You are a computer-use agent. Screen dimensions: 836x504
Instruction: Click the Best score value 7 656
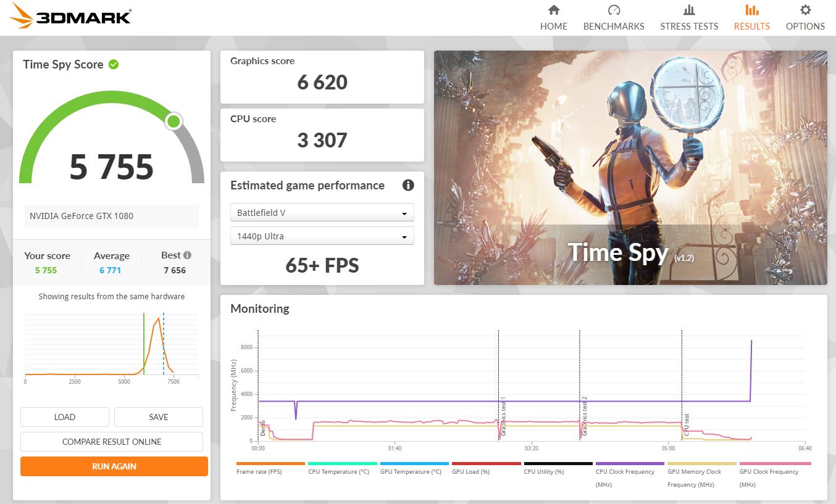tap(175, 270)
